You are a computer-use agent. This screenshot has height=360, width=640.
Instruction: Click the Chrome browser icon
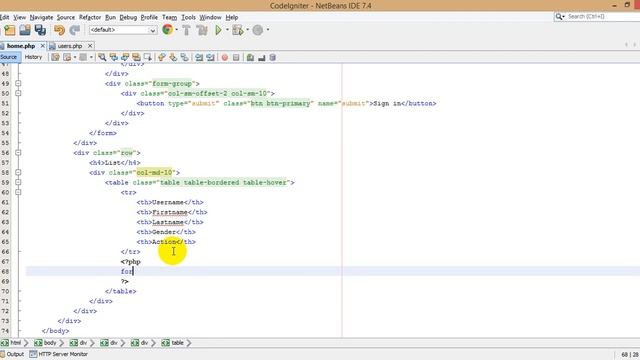tap(167, 29)
